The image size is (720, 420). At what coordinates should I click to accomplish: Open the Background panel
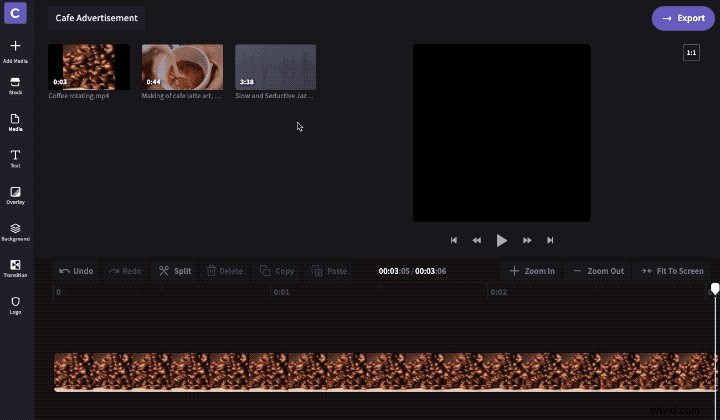(x=15, y=232)
